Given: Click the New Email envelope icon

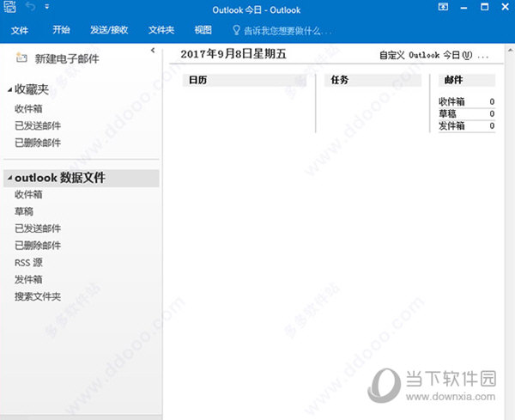Looking at the screenshot, I should [x=21, y=58].
